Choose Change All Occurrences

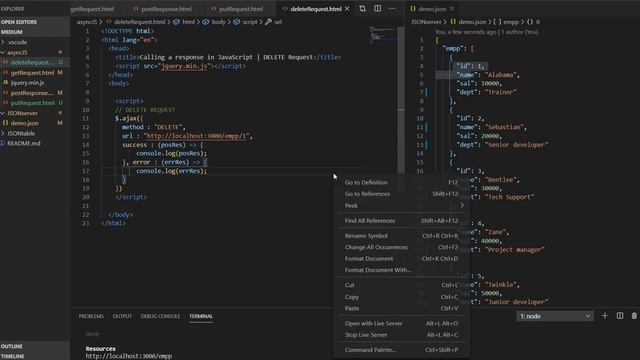coord(402,247)
